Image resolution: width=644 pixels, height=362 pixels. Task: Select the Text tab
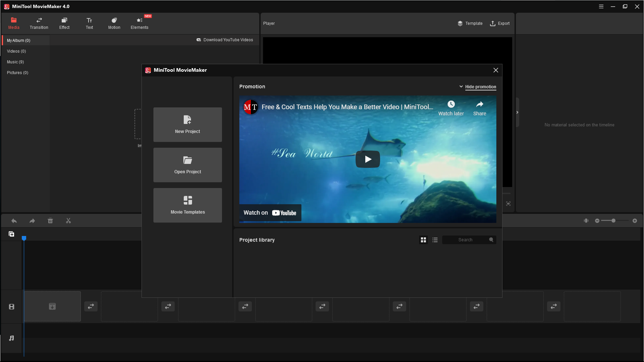click(89, 23)
